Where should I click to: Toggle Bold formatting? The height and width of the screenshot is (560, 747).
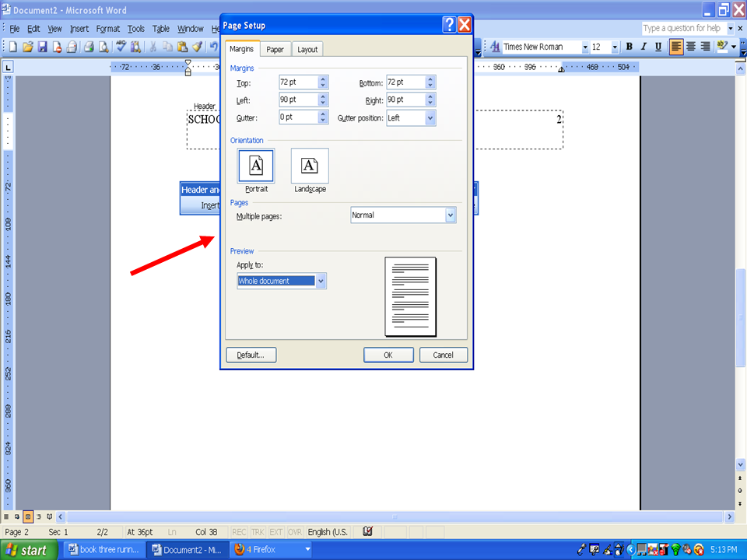[630, 46]
